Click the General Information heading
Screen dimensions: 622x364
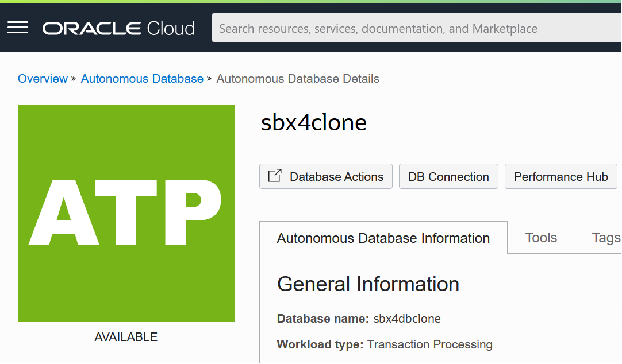(x=368, y=284)
